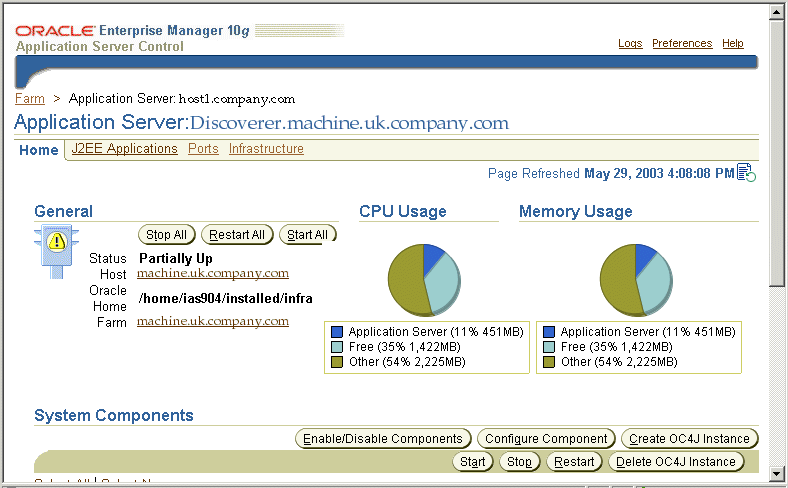Click 'Other (54% 2,225MB)' in CPU legend
The width and height of the screenshot is (788, 488).
click(x=407, y=362)
